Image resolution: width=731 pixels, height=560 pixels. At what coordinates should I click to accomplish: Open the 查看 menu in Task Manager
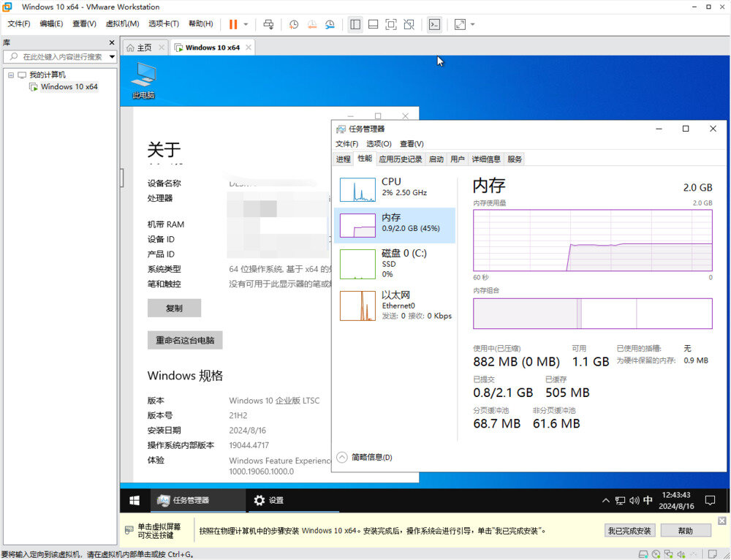412,143
